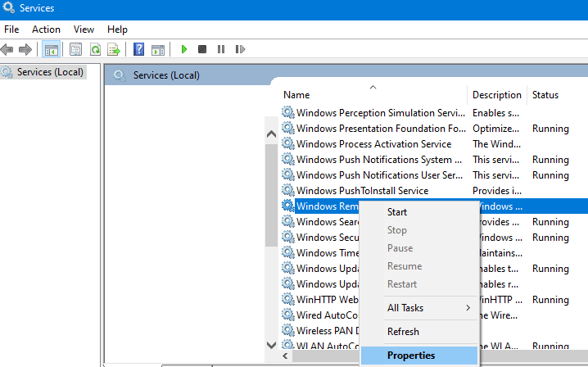588x367 pixels.
Task: Click 'Enables s...' description cell
Action: tap(495, 112)
